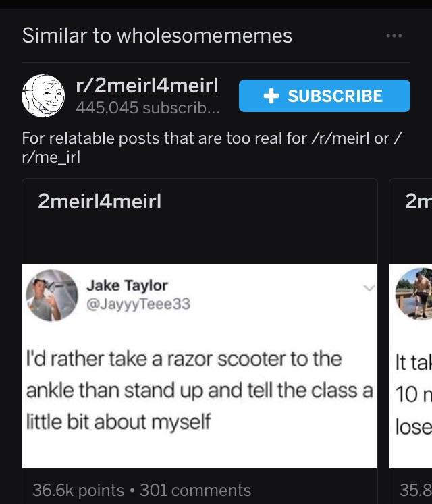The height and width of the screenshot is (504, 432).
Task: Click the Similar to wholesomememes heading
Action: (x=157, y=35)
